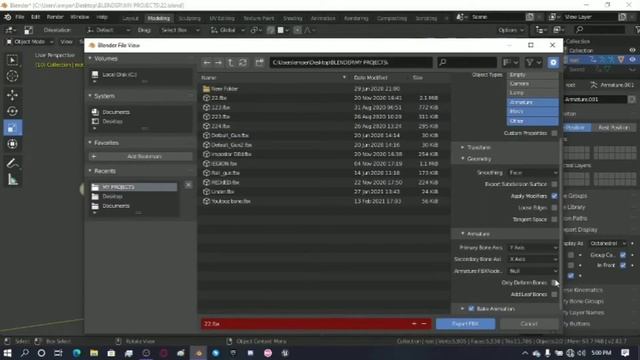Select the Annotate tool
The height and width of the screenshot is (360, 640).
point(12,164)
